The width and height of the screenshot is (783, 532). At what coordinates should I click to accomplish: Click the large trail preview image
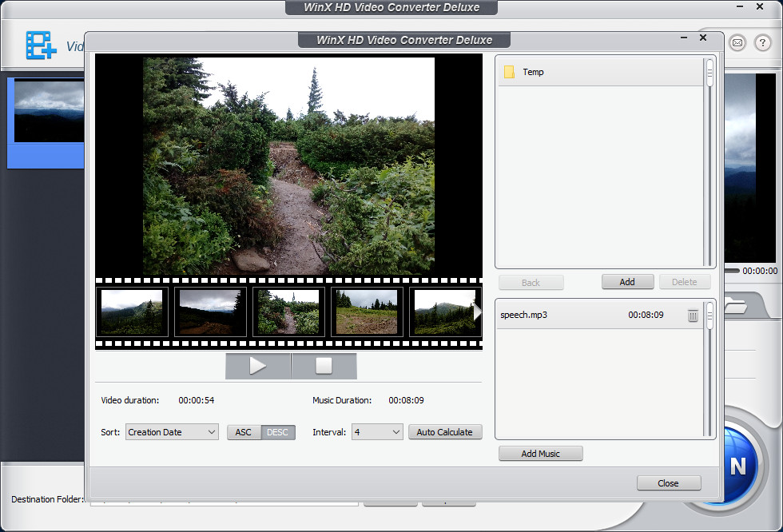[x=288, y=165]
